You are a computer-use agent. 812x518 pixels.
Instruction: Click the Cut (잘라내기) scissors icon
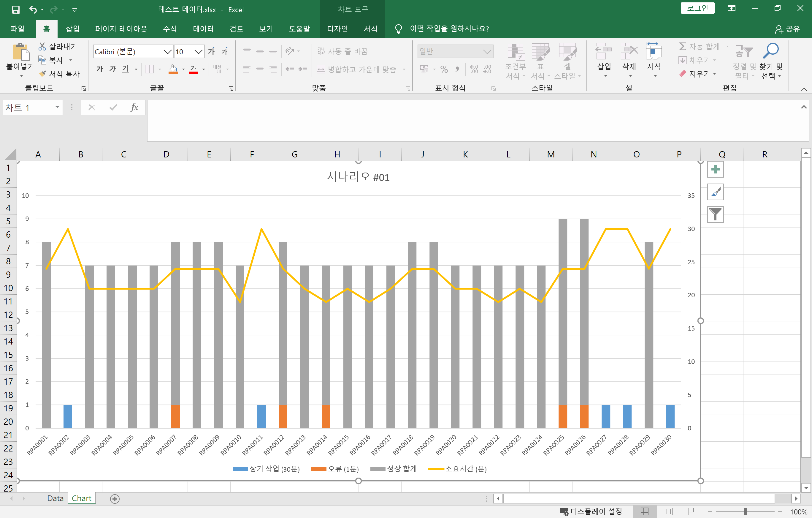[x=42, y=47]
